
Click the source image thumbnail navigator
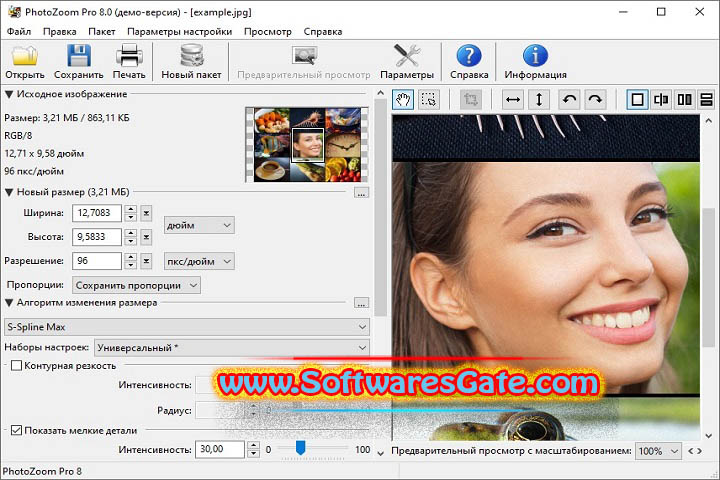coord(307,145)
